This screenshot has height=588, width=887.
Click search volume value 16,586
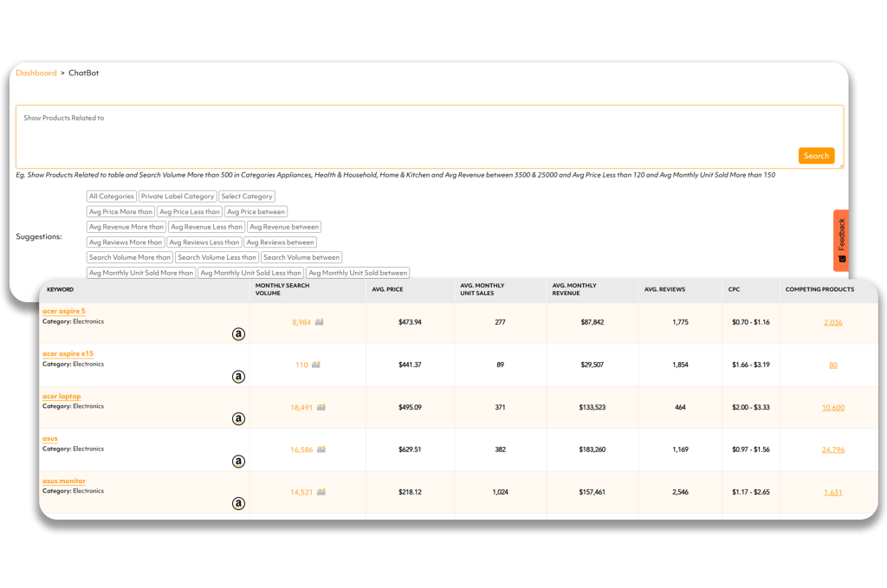[x=301, y=449]
